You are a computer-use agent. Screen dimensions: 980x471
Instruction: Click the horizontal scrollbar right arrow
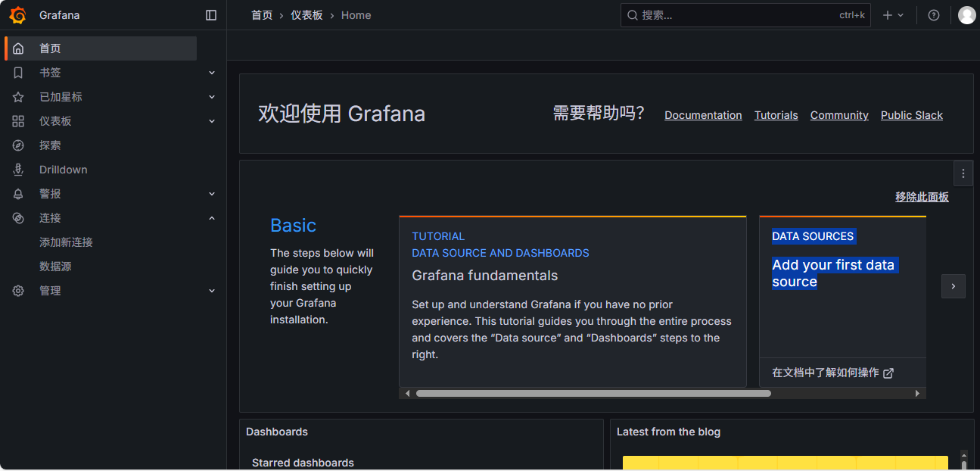917,393
